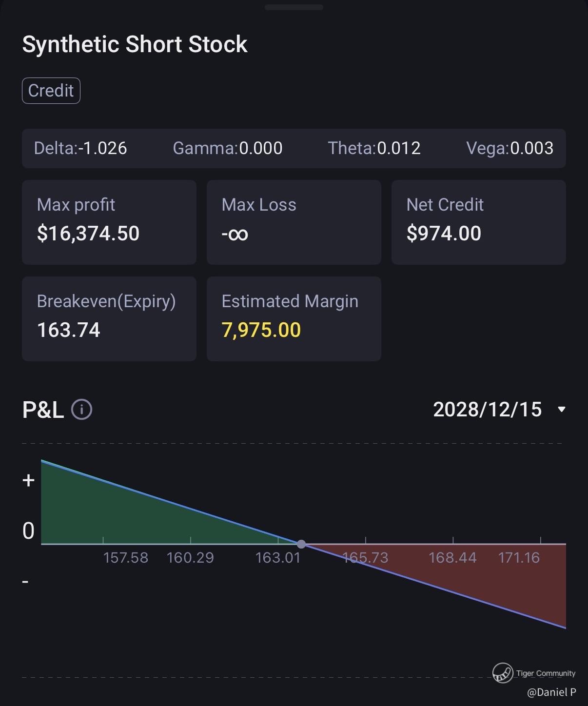Image resolution: width=588 pixels, height=706 pixels.
Task: Open the Max Loss card
Action: [x=294, y=222]
